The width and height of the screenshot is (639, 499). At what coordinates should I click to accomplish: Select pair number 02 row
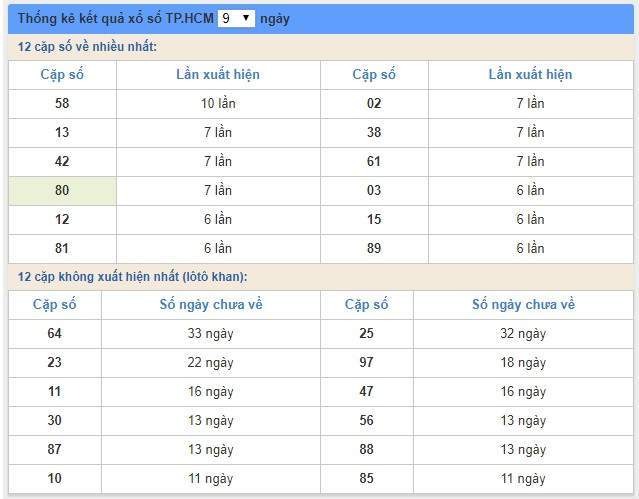(x=374, y=104)
